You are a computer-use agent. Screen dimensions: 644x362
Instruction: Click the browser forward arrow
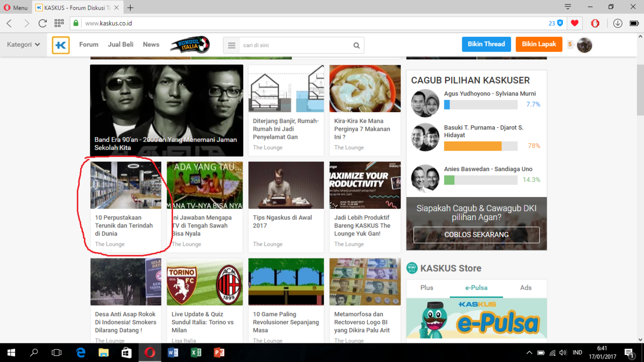26,23
